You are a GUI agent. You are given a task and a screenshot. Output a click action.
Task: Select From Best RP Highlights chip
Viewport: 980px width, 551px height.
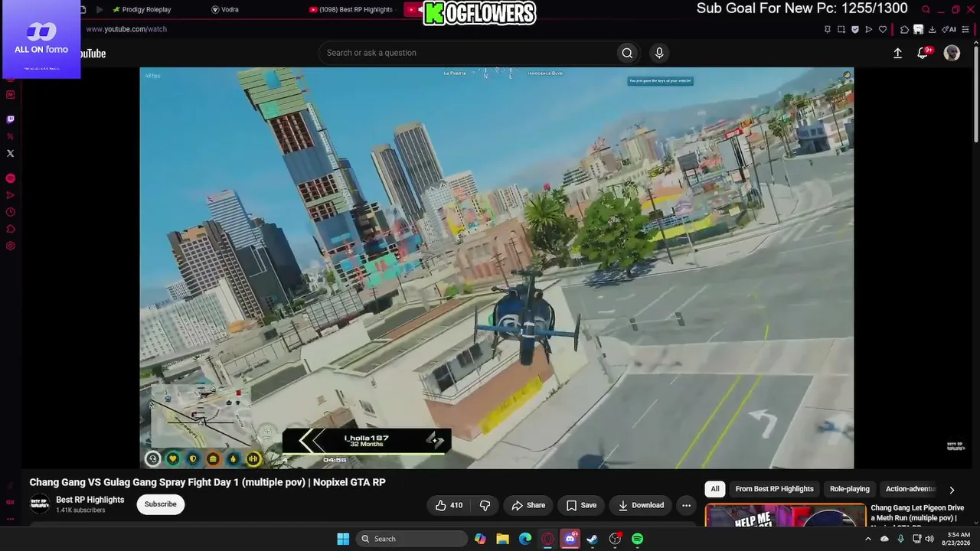click(774, 489)
